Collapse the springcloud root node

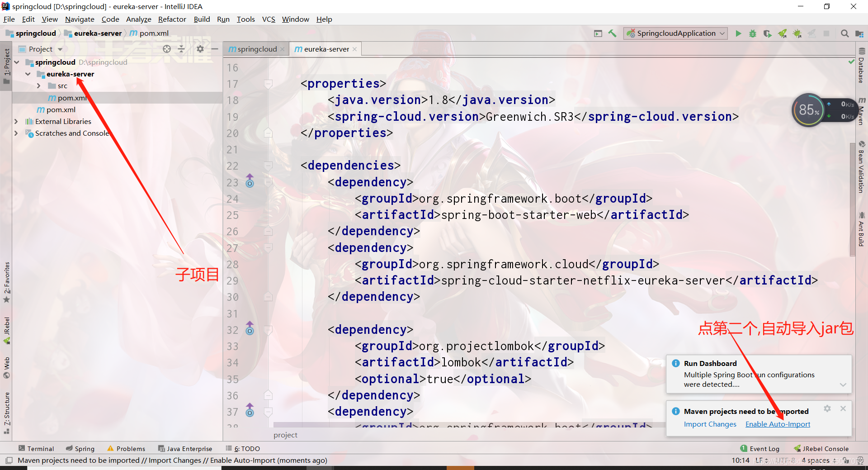17,62
